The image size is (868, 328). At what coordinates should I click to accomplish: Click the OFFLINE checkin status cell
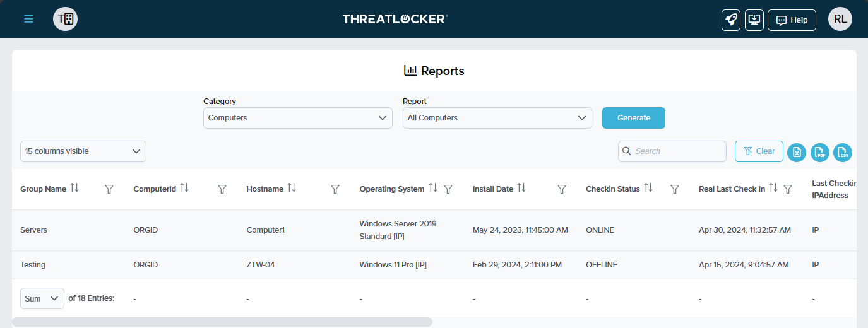[602, 265]
